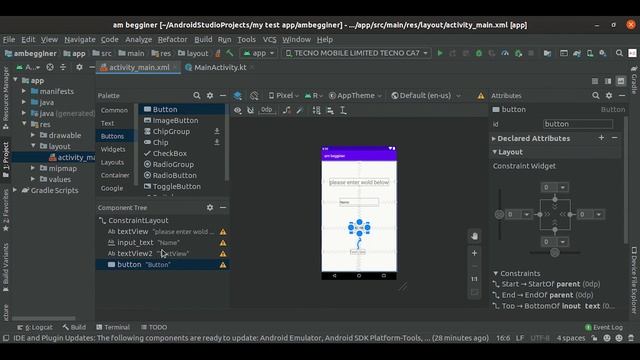The width and height of the screenshot is (640, 360).
Task: Adjust horizontal bias slider in constraint widget
Action: [x=555, y=253]
